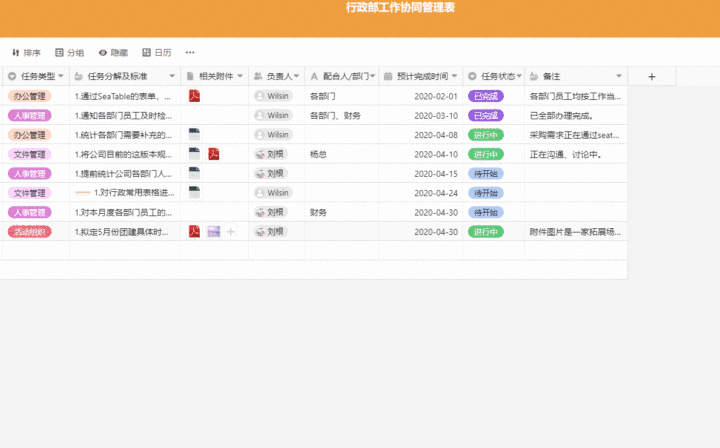Click the 正在沟通、讨论中。 remark cell
Screen dimensions: 720x448
coord(576,154)
